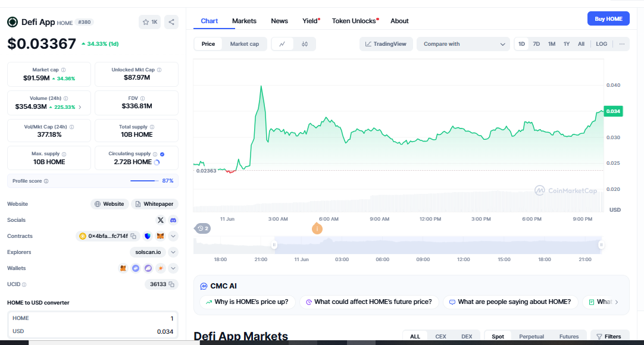Show Vol/Mkt Cap (24h) info icon
The height and width of the screenshot is (345, 644).
[x=72, y=127]
